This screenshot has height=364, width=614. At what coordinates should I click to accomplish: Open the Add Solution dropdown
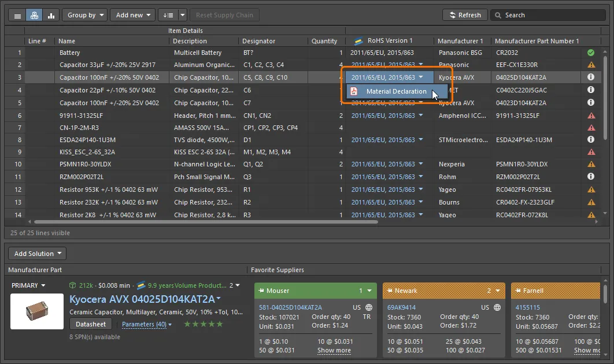click(38, 254)
